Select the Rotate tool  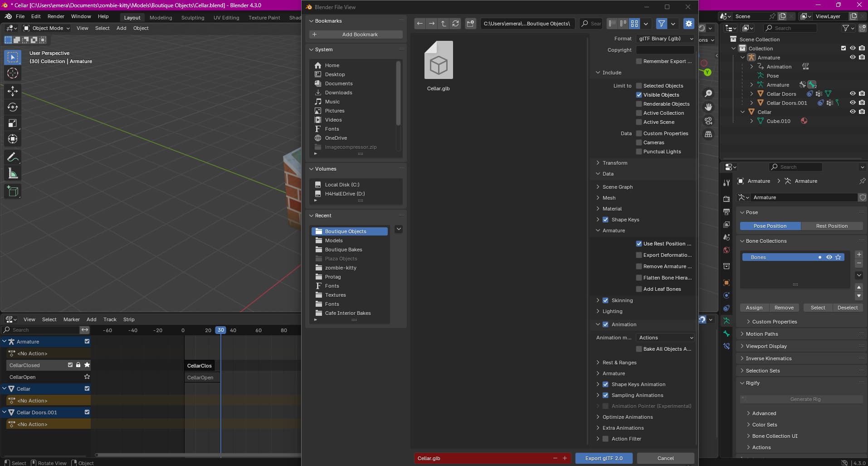coord(13,107)
